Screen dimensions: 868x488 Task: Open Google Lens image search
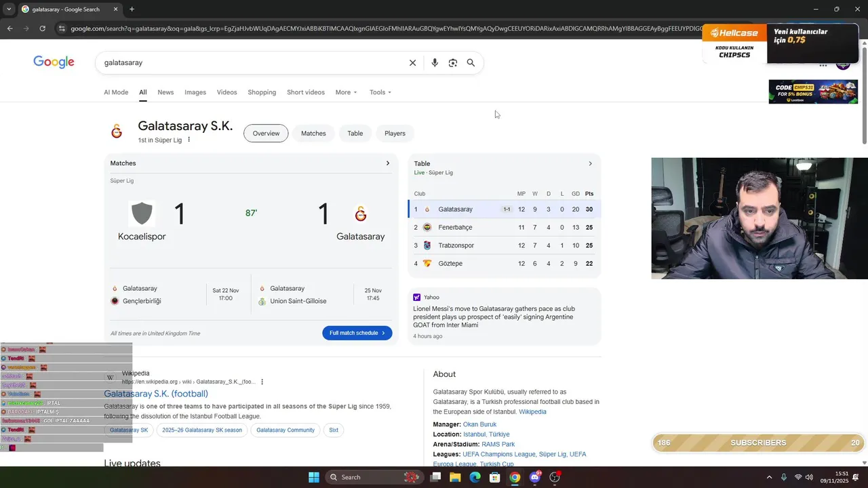[453, 62]
